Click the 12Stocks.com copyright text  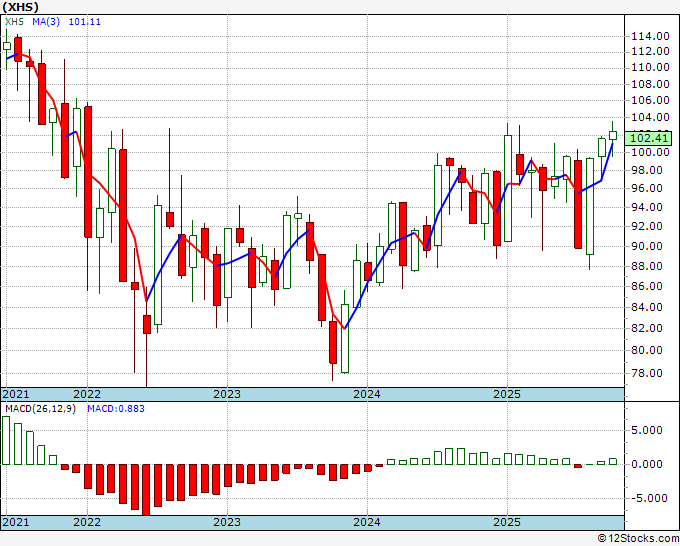[638, 538]
